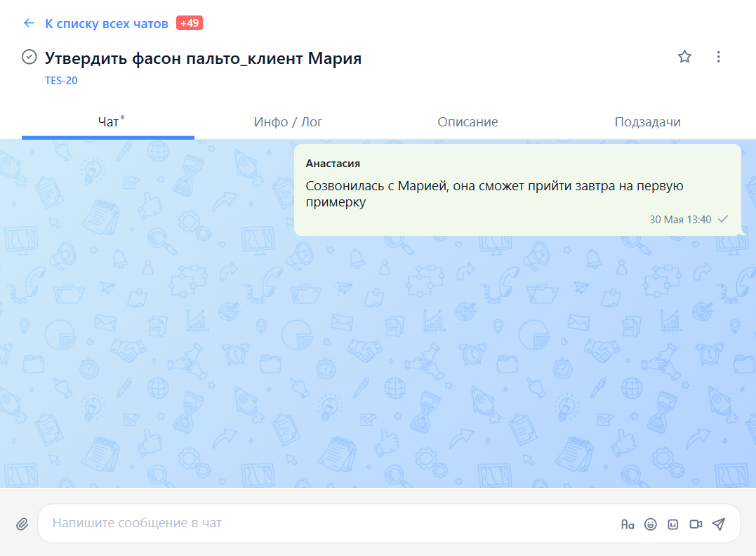Click the back arrow next to chats link
Screen dimensions: 756x556
(28, 22)
